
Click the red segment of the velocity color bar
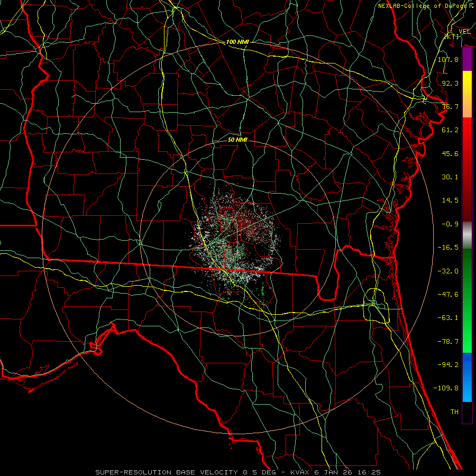pyautogui.click(x=467, y=169)
